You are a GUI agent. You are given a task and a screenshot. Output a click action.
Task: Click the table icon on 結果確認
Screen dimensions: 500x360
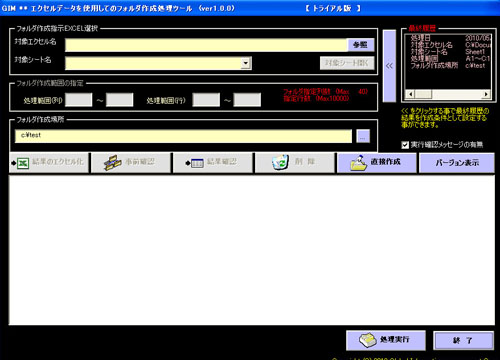197,163
